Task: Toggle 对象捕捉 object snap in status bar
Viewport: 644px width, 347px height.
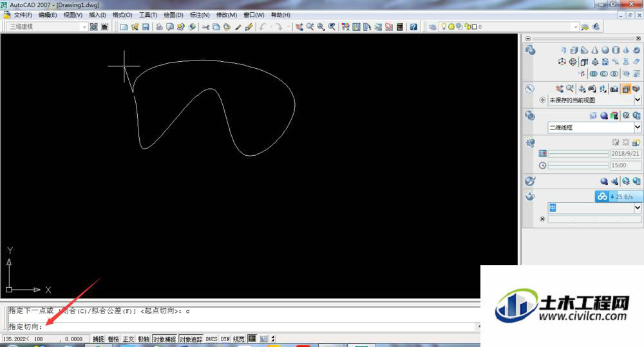Action: coord(165,339)
